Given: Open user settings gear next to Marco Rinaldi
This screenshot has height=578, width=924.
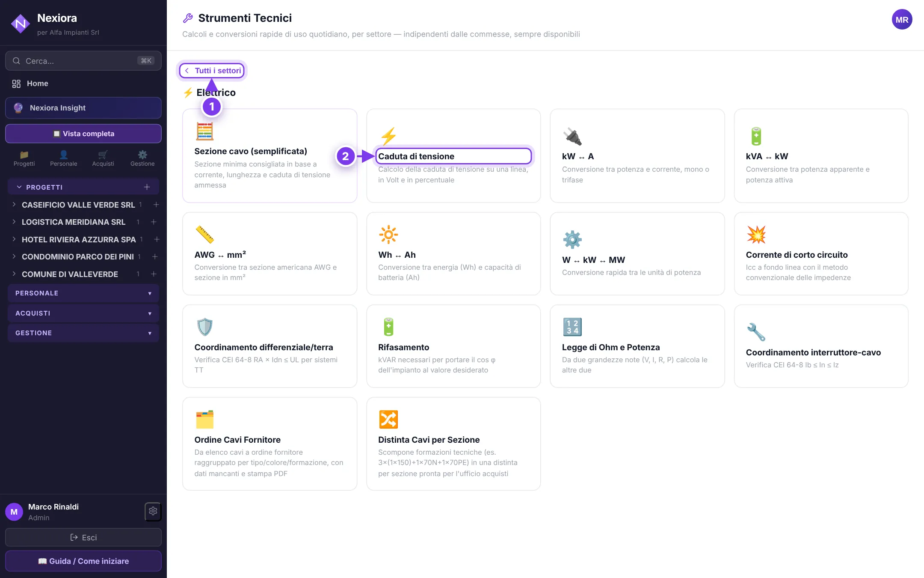Looking at the screenshot, I should tap(153, 511).
